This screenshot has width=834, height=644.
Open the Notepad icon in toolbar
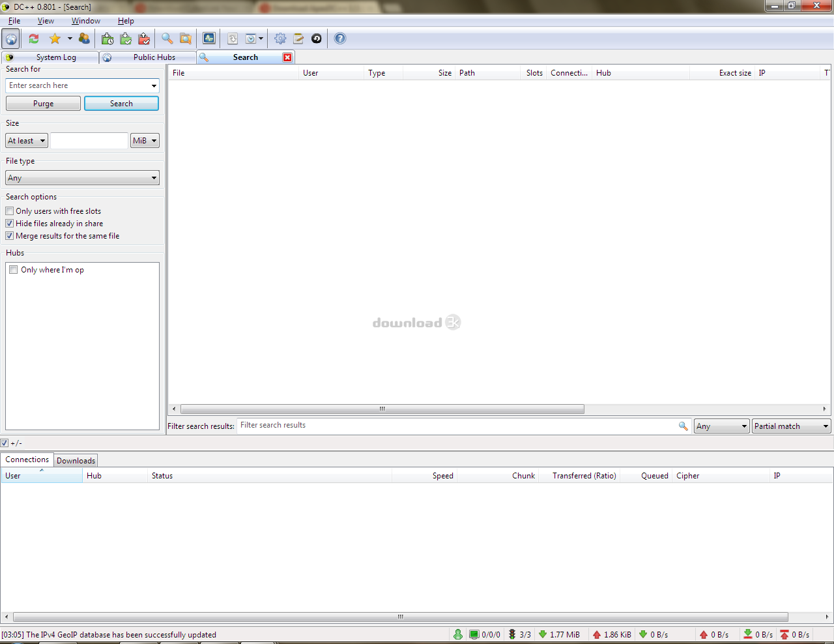tap(298, 38)
